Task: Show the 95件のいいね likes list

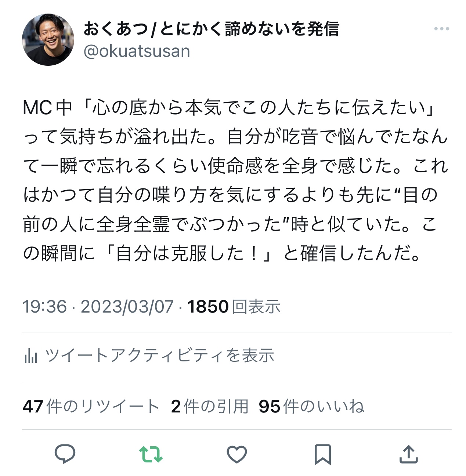Action: [311, 406]
